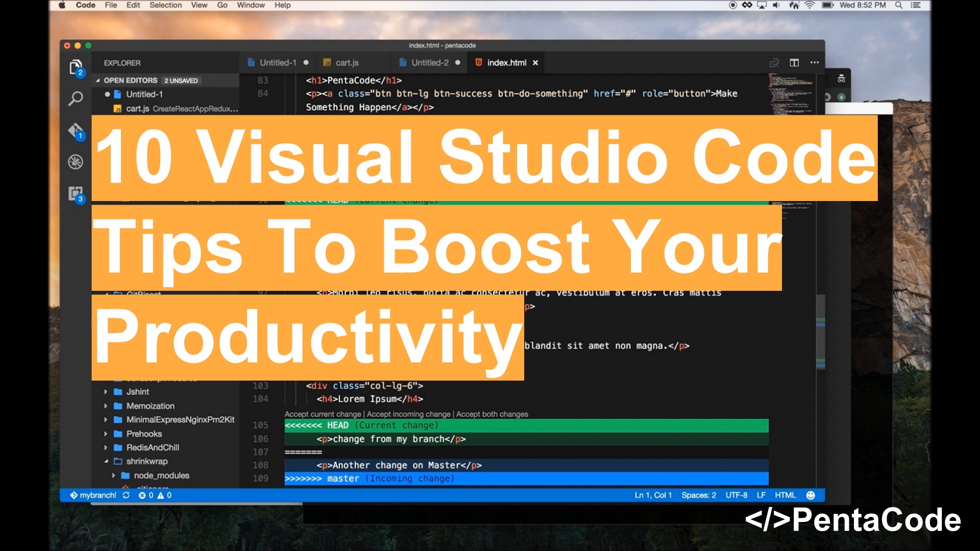Click the editor vertical scrollbar

click(x=820, y=332)
